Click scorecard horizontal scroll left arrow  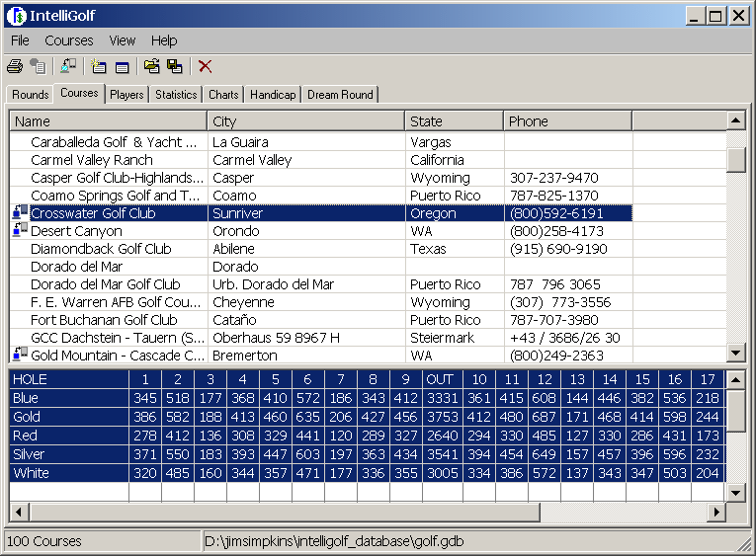(19, 512)
